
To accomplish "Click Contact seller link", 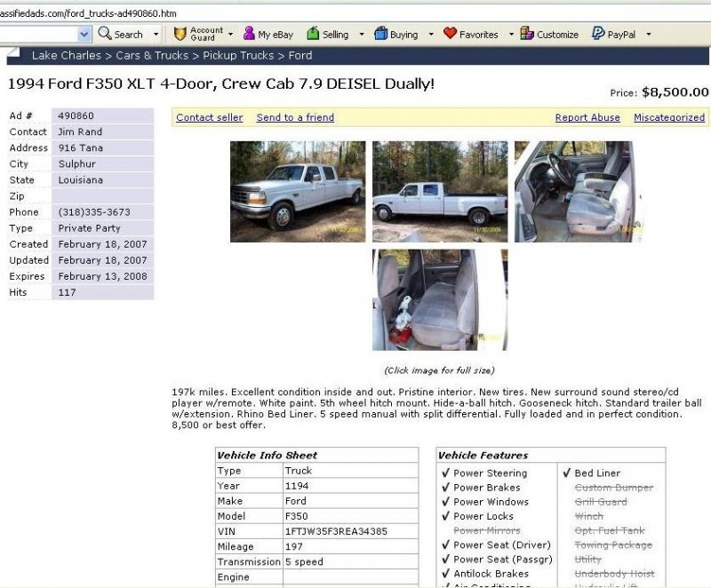I will point(210,117).
